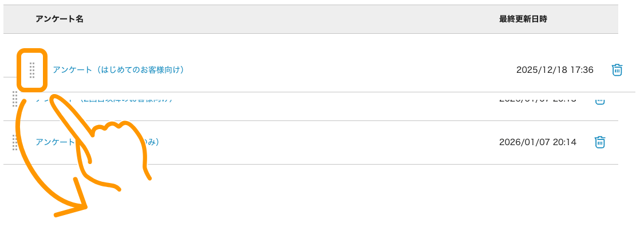Open アンケート（はじめてのお客様向け） survey link

pyautogui.click(x=118, y=70)
